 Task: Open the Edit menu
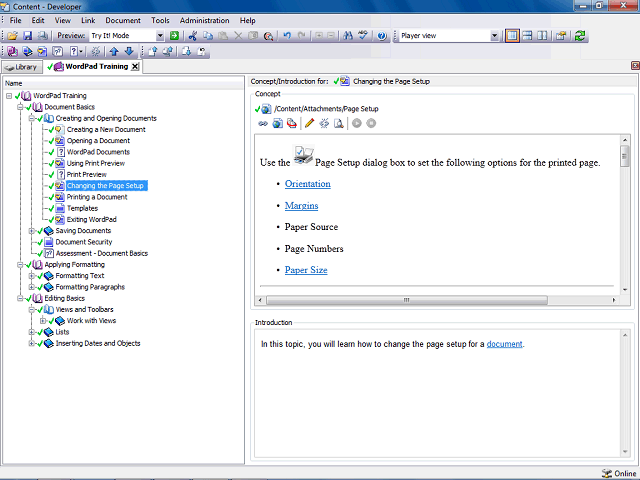38,20
